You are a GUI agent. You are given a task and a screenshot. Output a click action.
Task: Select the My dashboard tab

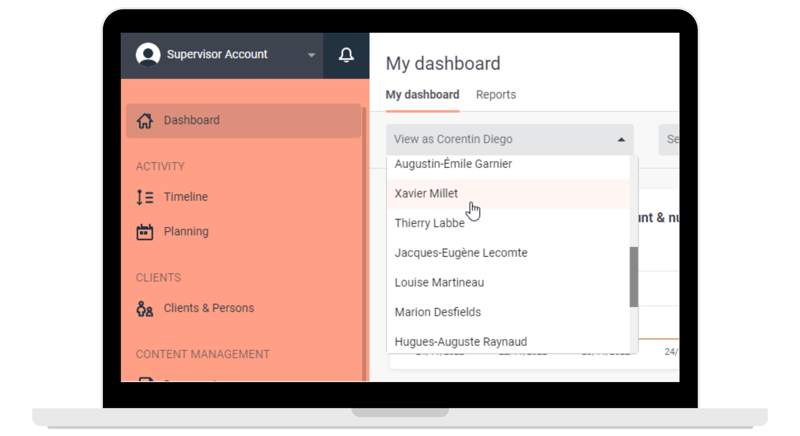[422, 95]
